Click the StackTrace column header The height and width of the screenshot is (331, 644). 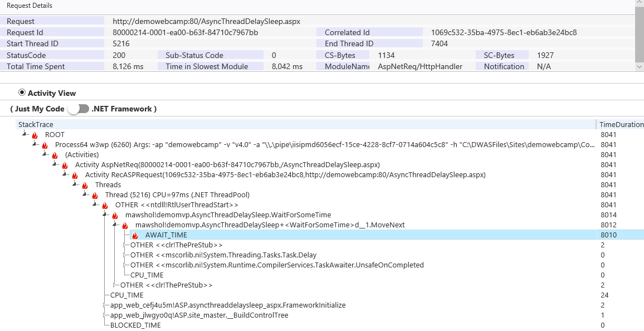[x=306, y=124]
